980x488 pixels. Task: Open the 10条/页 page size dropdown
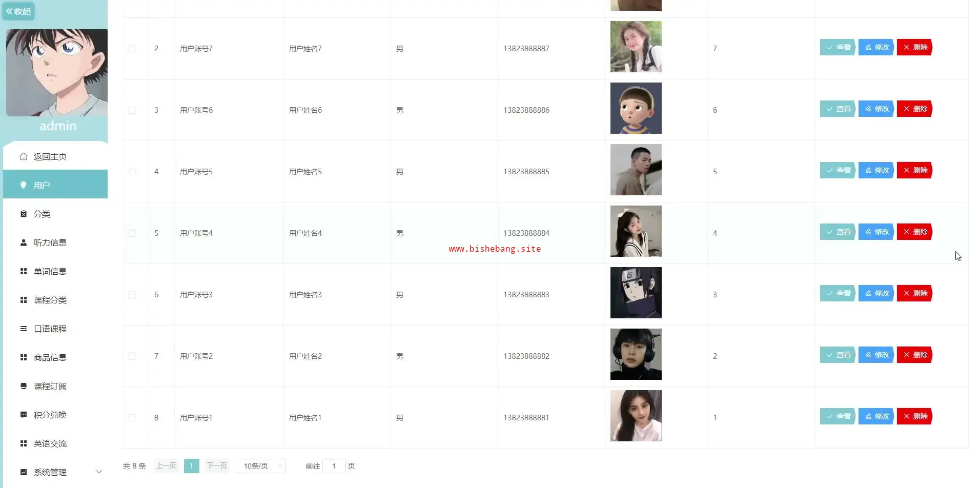(260, 466)
